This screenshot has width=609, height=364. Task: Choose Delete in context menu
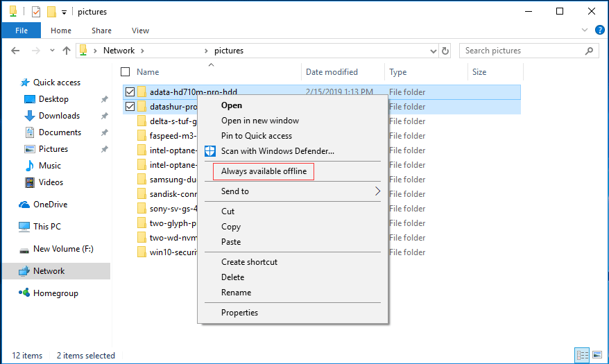click(x=232, y=277)
